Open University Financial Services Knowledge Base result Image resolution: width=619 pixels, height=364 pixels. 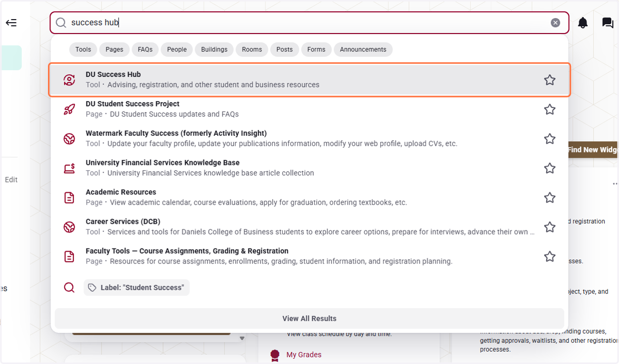coord(309,168)
